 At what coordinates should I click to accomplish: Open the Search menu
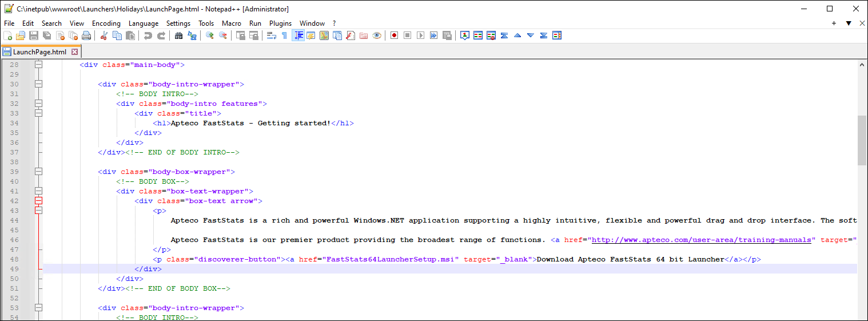(x=51, y=23)
